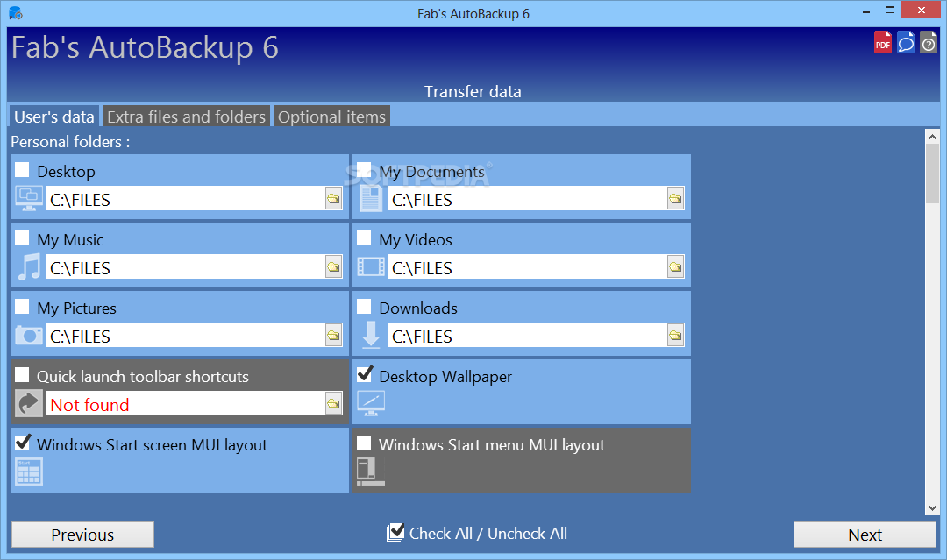
Task: Browse folder for My Videos path
Action: (675, 266)
